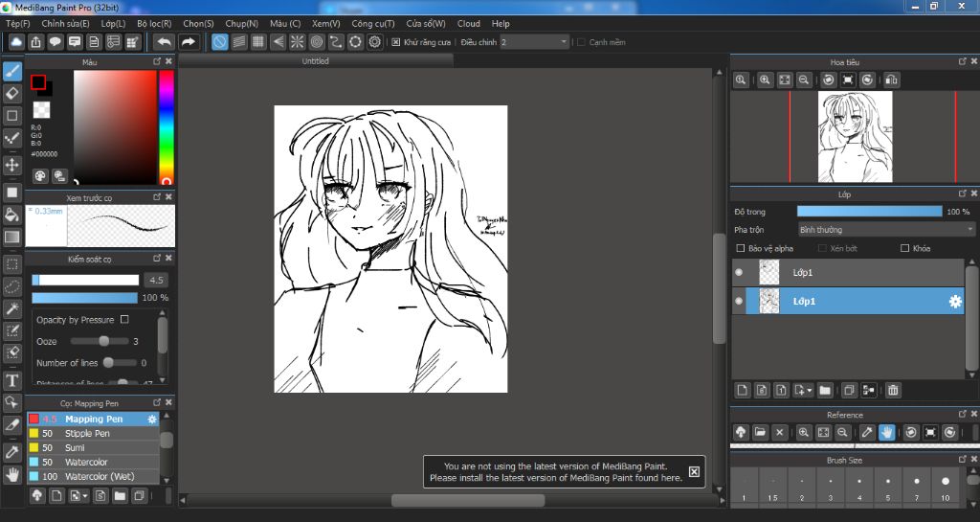Select the eyedropper in Reference panel

[x=867, y=432]
